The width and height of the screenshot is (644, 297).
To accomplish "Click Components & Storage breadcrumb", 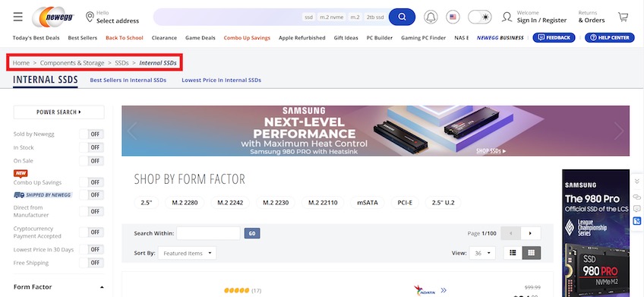I will 72,63.
